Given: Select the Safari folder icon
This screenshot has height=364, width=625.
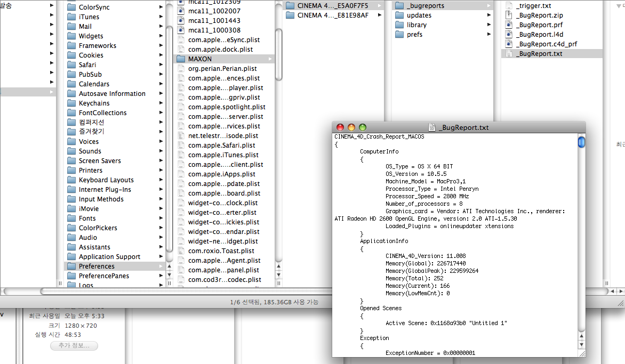Looking at the screenshot, I should 72,64.
